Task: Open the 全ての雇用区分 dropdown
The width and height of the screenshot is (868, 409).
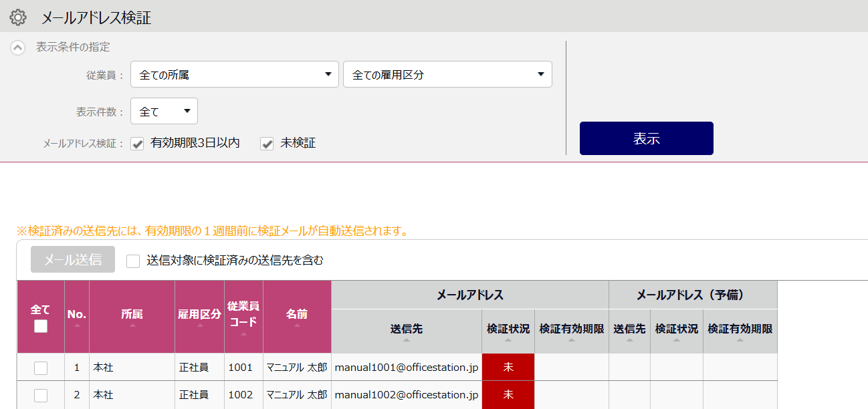Action: coord(447,75)
